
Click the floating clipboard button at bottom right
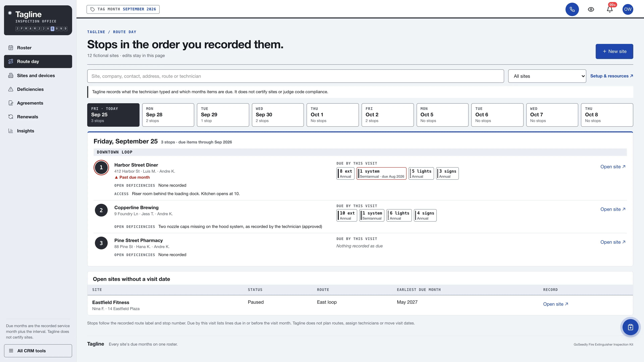630,327
